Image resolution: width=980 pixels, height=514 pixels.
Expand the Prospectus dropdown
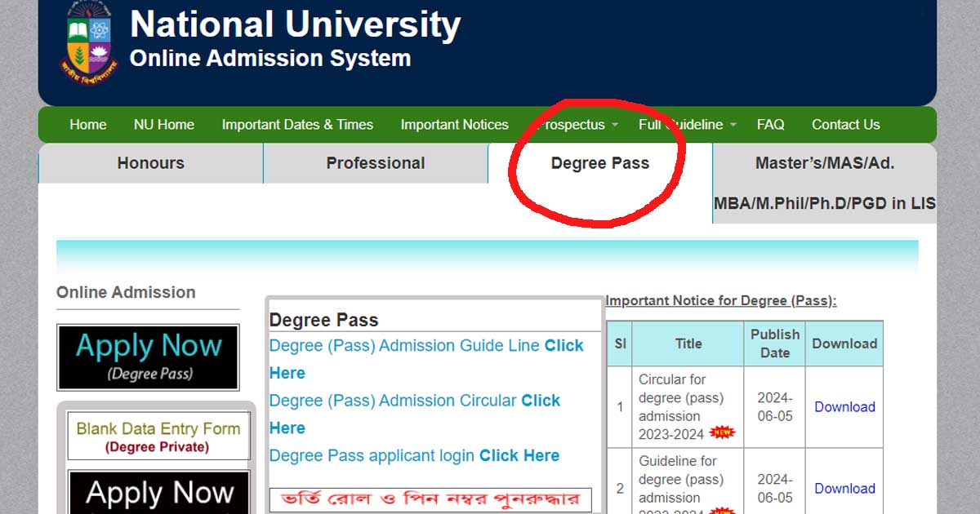(x=577, y=125)
